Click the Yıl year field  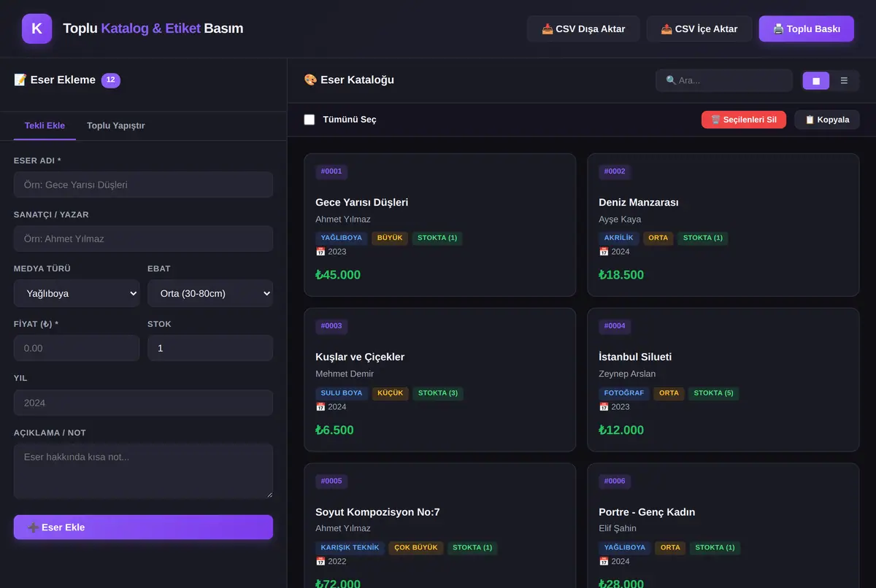click(143, 403)
